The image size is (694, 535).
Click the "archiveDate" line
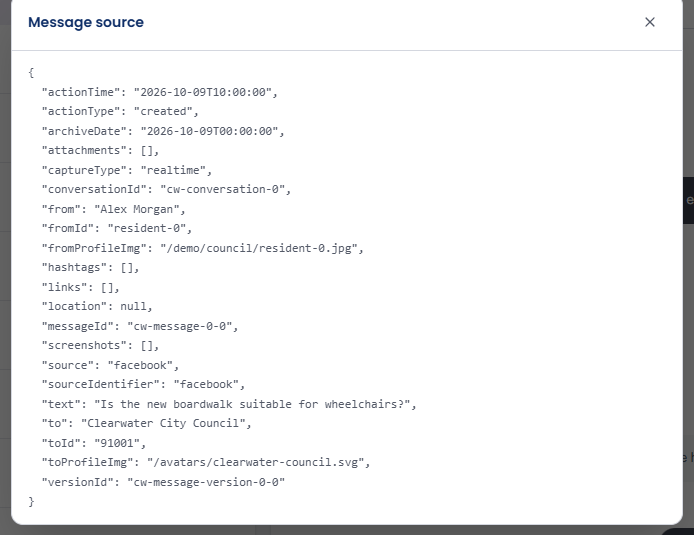163,131
